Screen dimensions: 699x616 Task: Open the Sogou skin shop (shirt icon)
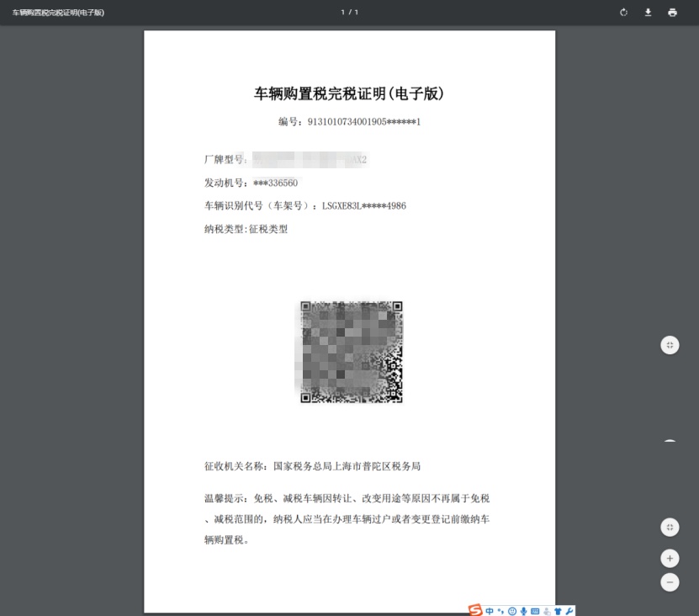558,611
